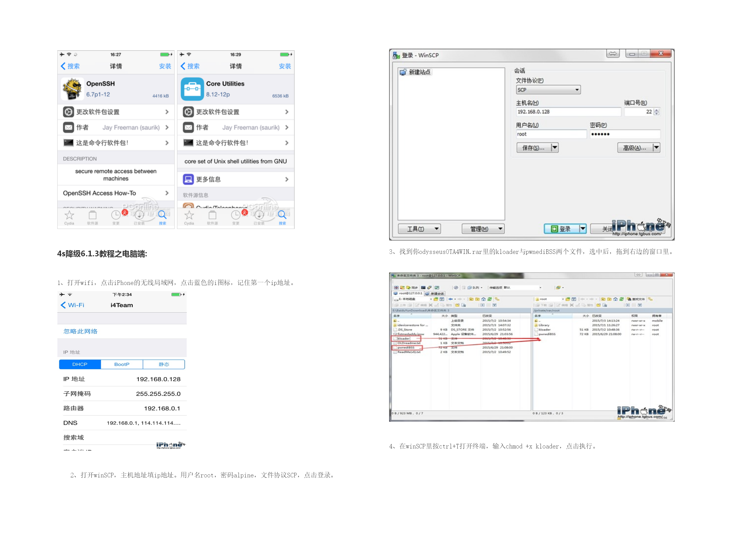
Task: Click the host name input field
Action: (568, 112)
